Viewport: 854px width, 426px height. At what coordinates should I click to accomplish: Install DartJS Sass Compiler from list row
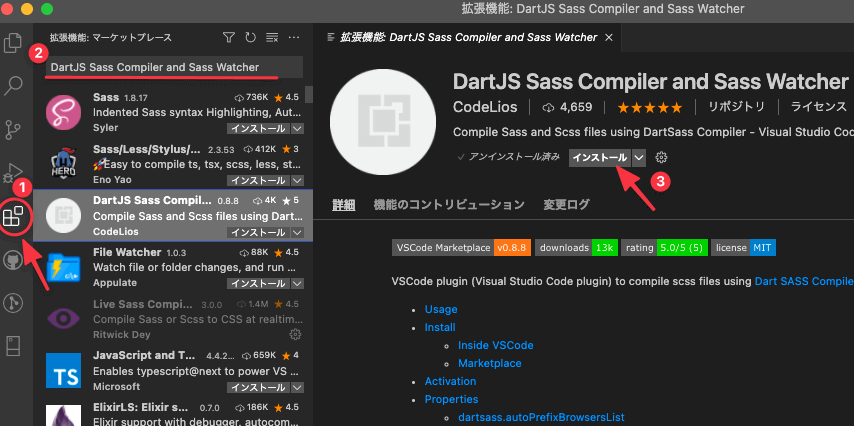click(x=259, y=232)
